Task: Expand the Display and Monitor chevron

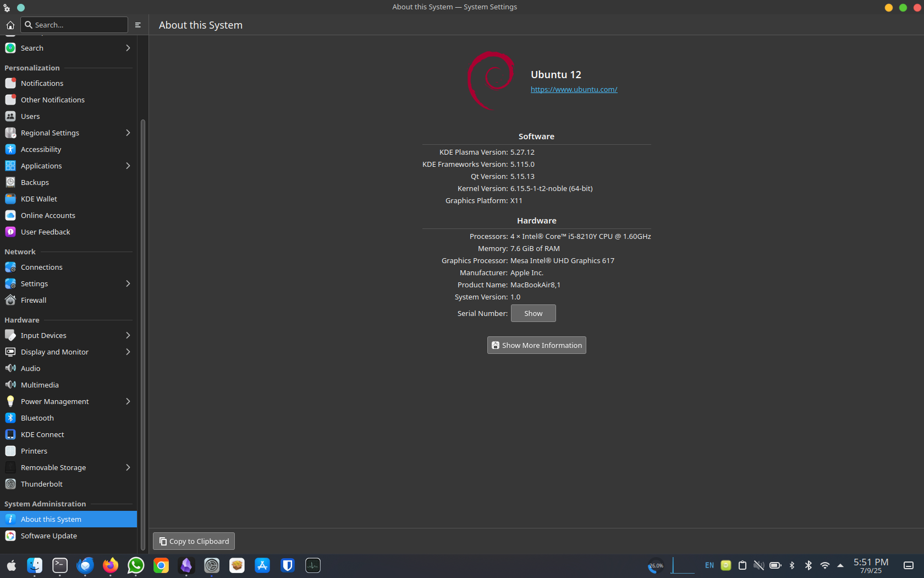Action: [128, 352]
